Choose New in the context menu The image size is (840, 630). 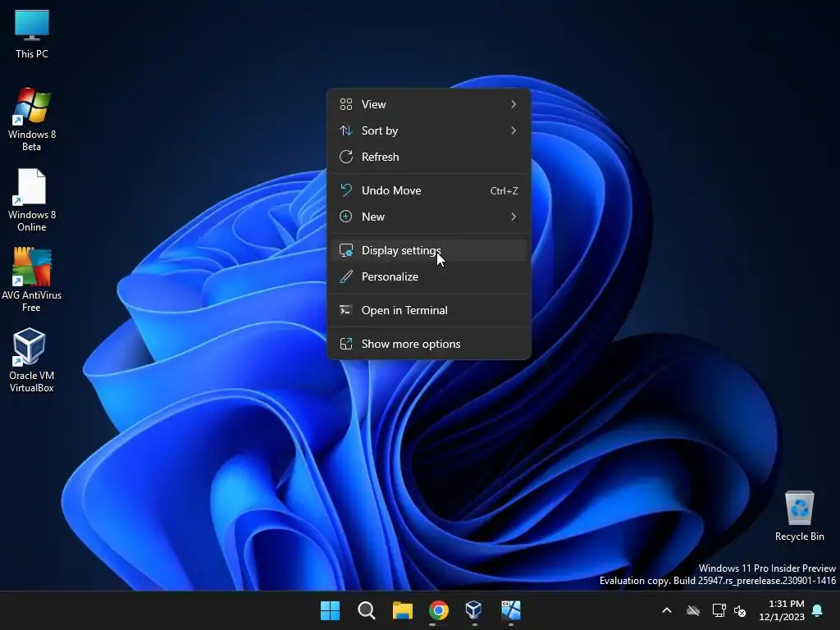pos(429,217)
